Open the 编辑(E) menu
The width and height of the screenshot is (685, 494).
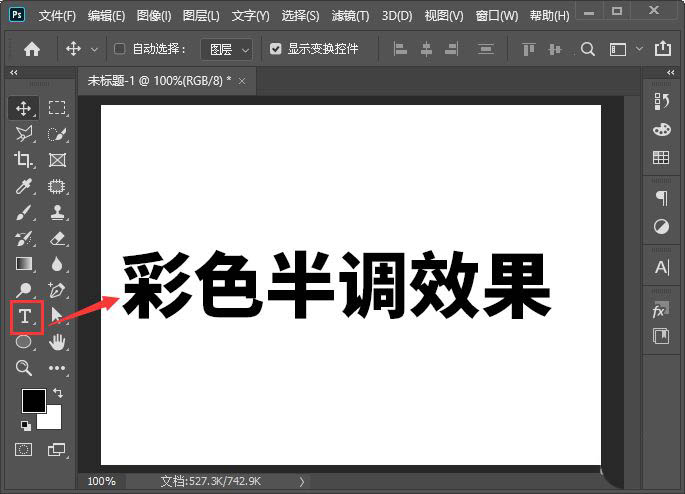point(106,16)
